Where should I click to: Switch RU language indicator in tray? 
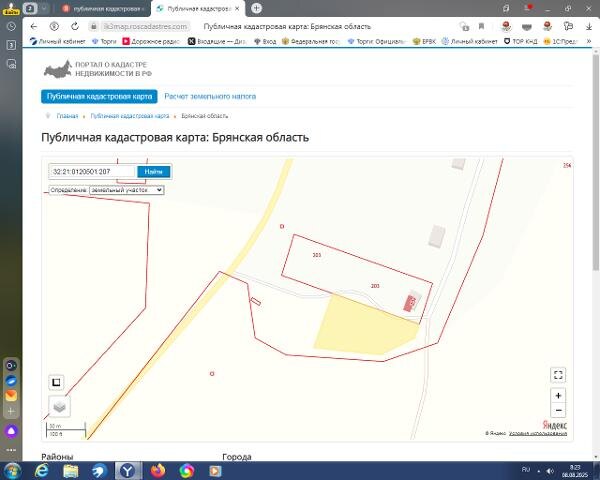coord(526,469)
